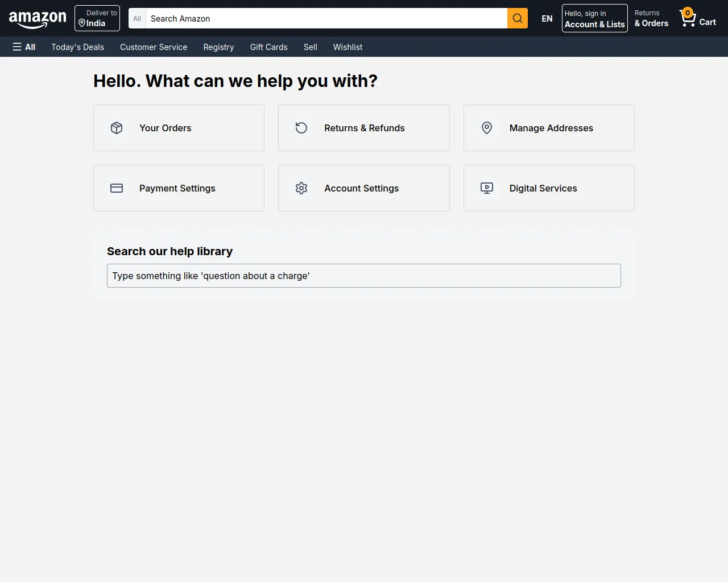This screenshot has width=728, height=582.
Task: Click the Manage Addresses location pin icon
Action: pyautogui.click(x=486, y=128)
